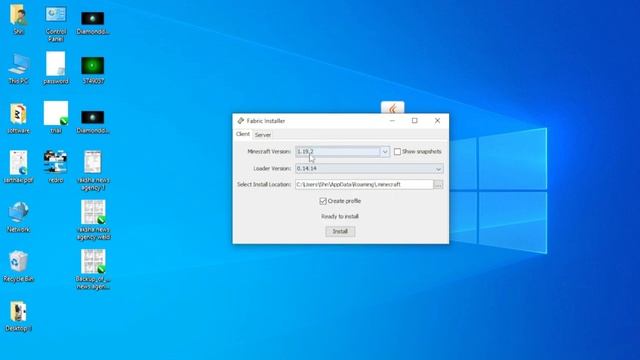Click the Loader Version label

(x=272, y=168)
